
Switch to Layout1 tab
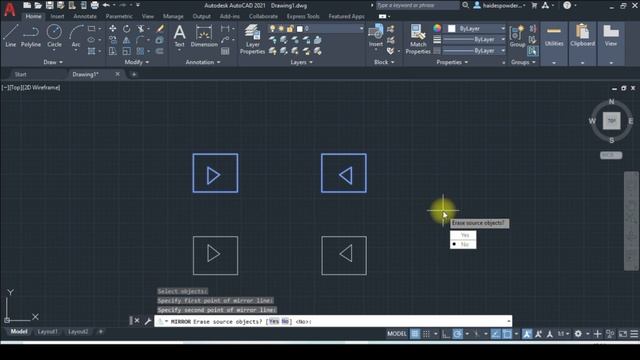[47, 331]
